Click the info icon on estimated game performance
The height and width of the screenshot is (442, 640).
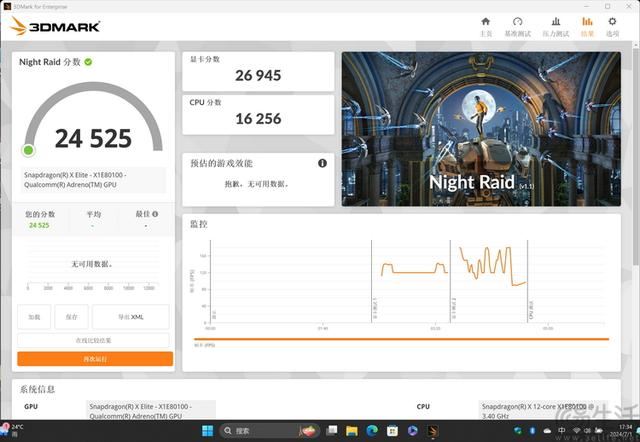click(322, 163)
